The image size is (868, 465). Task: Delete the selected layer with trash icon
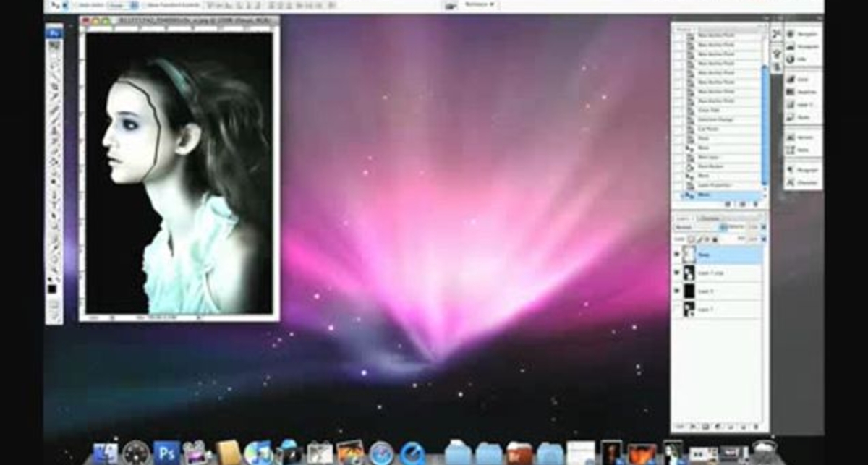tap(757, 428)
